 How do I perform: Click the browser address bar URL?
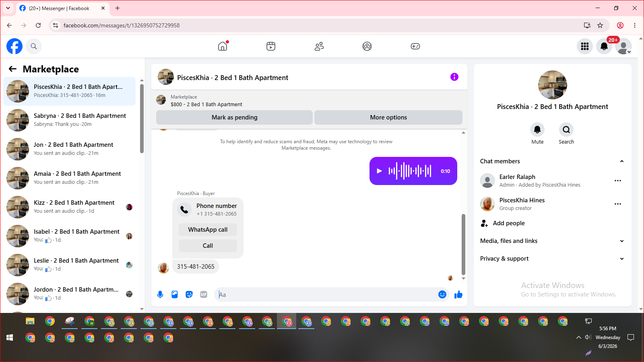(x=122, y=25)
